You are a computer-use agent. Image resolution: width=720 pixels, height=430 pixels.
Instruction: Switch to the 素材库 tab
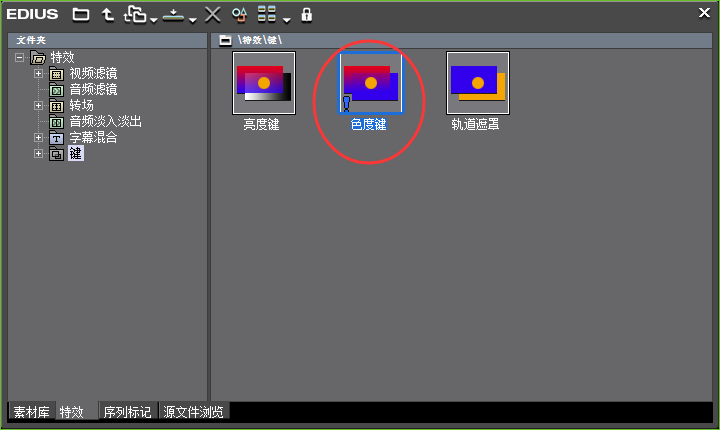[x=31, y=412]
